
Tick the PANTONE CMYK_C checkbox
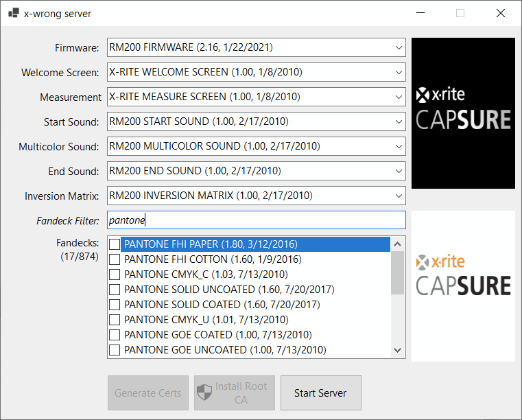pos(115,274)
